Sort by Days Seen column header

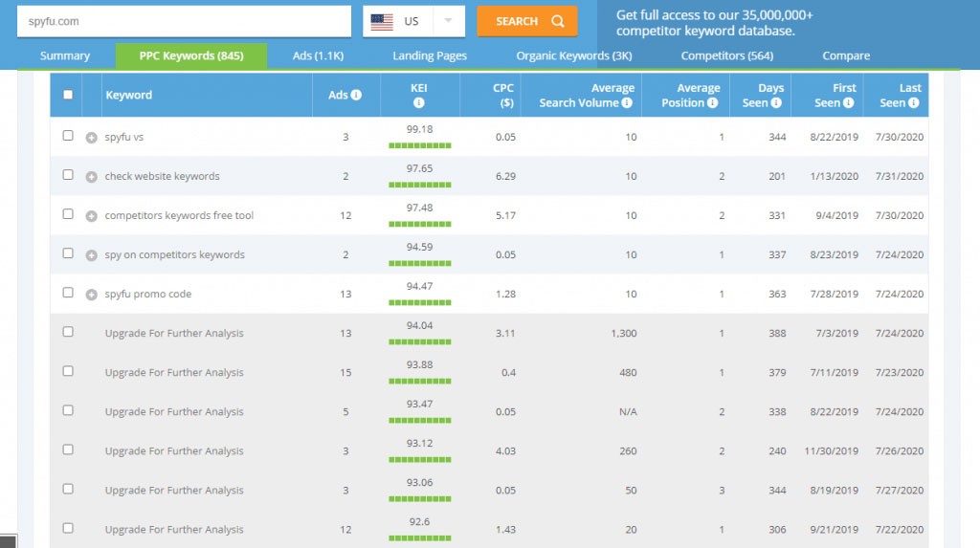pyautogui.click(x=763, y=96)
